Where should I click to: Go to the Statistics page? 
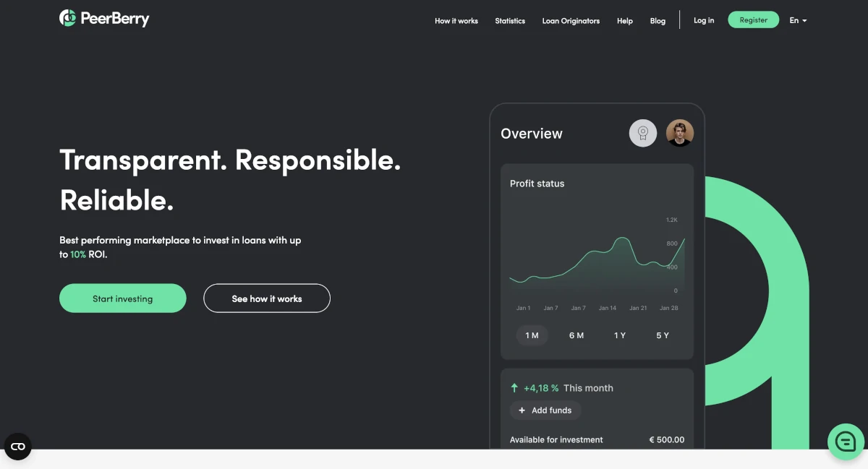510,21
